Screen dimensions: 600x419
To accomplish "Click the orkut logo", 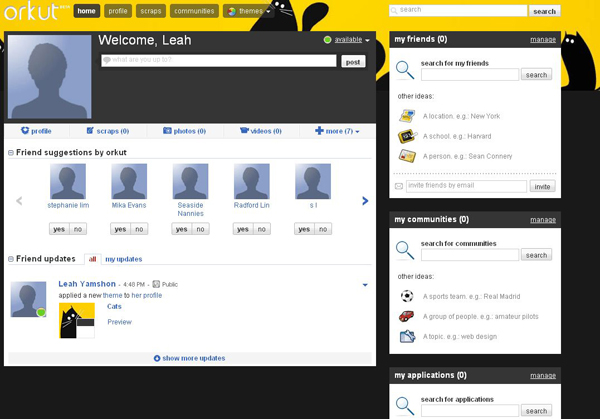I will (x=32, y=11).
